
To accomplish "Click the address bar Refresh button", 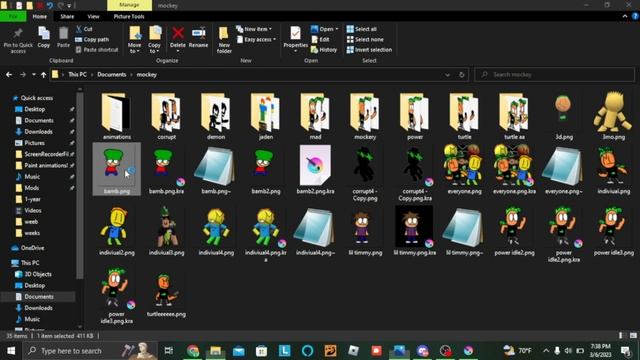I will [462, 75].
